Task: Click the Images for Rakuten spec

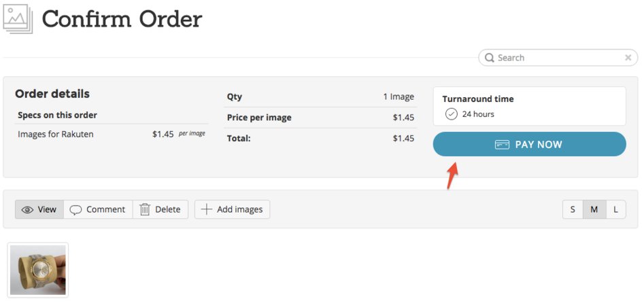Action: (x=56, y=135)
